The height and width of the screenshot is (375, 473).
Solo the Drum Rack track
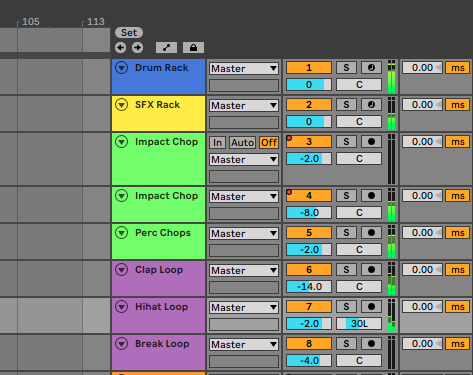(x=346, y=68)
